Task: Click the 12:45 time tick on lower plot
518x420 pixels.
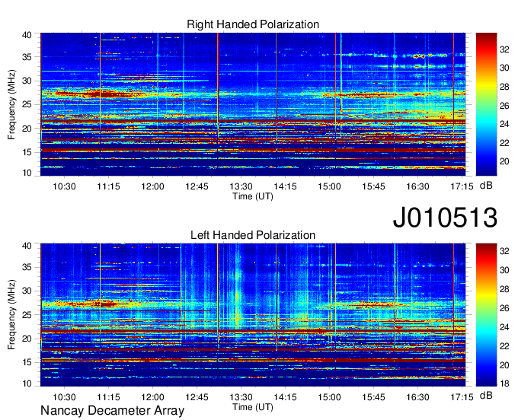Action: pos(197,397)
